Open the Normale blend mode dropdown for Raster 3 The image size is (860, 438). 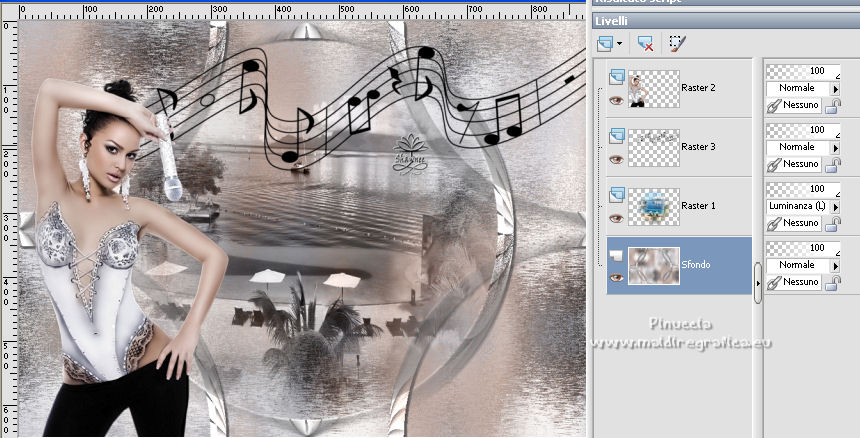[x=797, y=147]
